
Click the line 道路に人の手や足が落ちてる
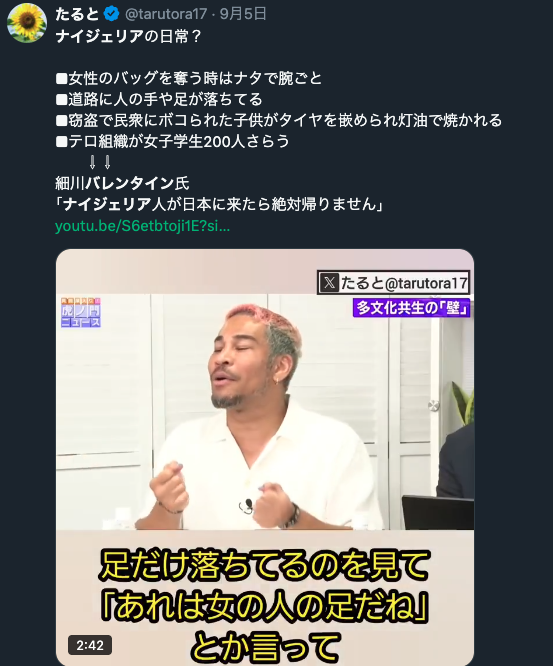click(159, 99)
